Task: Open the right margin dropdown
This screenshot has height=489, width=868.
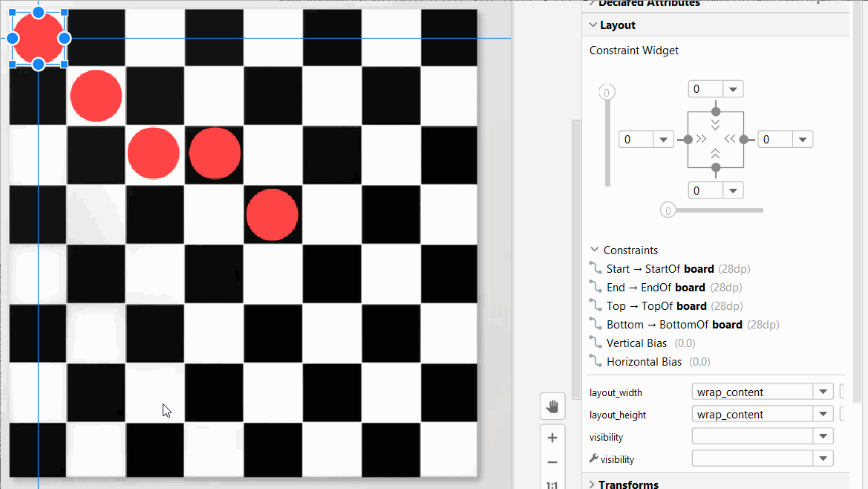Action: (803, 140)
